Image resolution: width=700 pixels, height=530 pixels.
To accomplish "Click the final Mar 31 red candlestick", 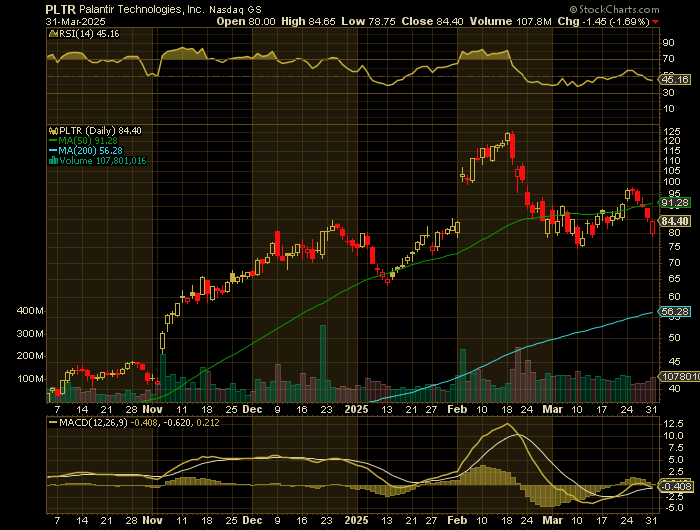I will pyautogui.click(x=653, y=227).
